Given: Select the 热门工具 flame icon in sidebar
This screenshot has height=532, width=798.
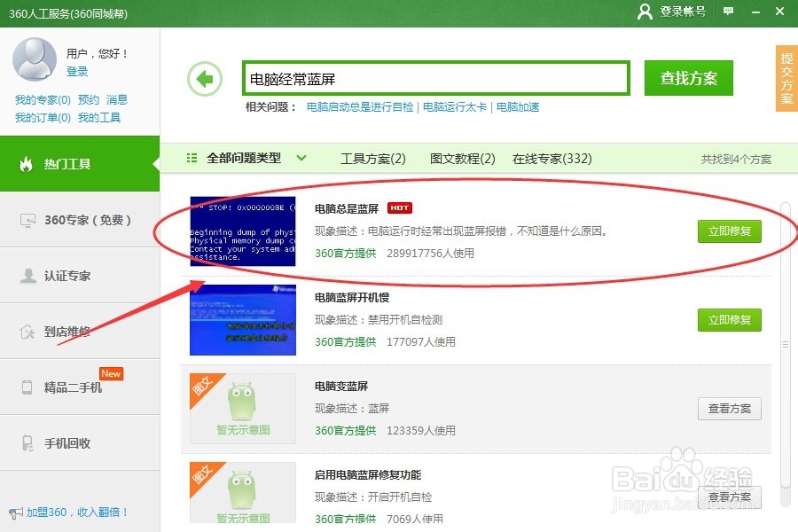Looking at the screenshot, I should click(x=26, y=165).
